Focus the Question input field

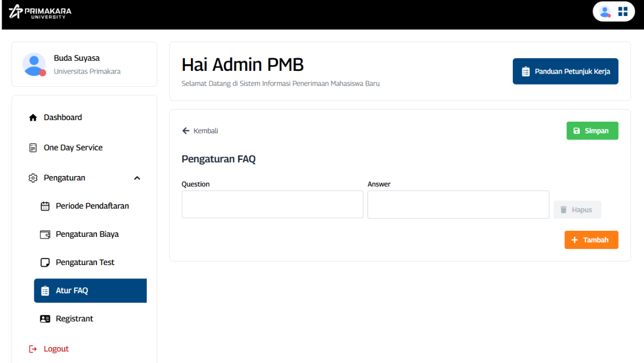click(272, 205)
